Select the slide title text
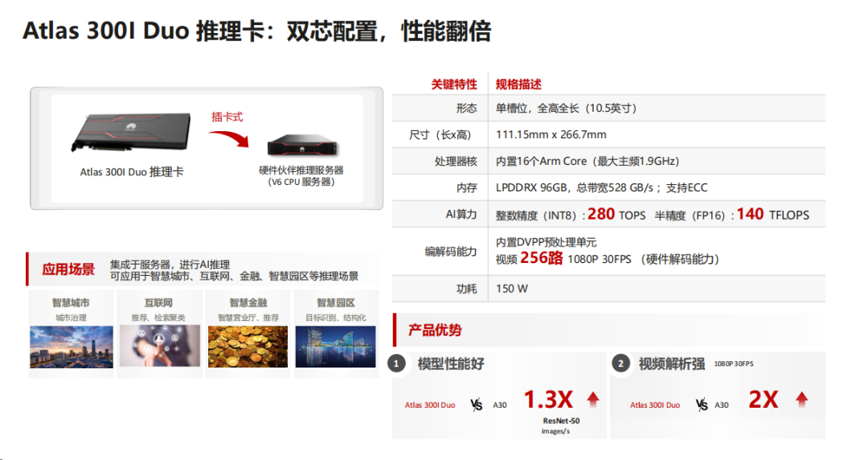Viewport: 868px width, 460px height. click(x=257, y=31)
